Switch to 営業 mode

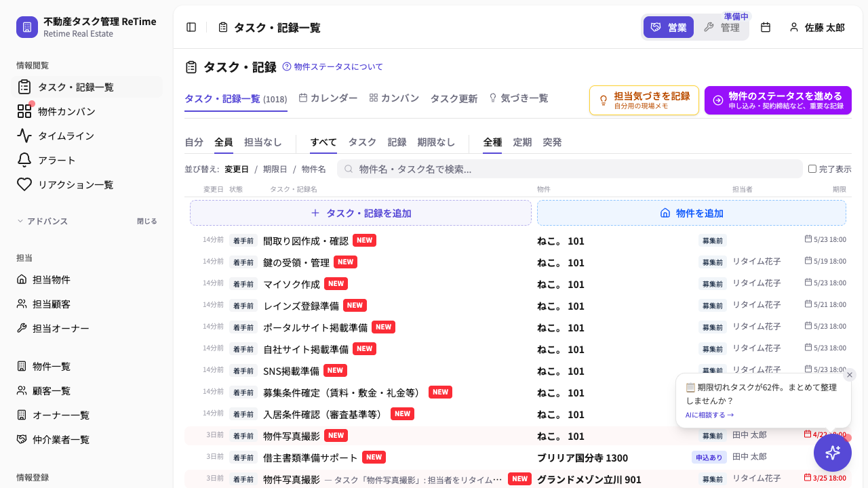coord(669,27)
